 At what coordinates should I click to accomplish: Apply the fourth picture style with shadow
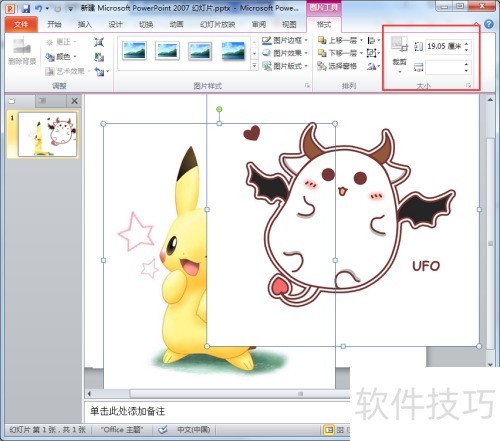[233, 51]
